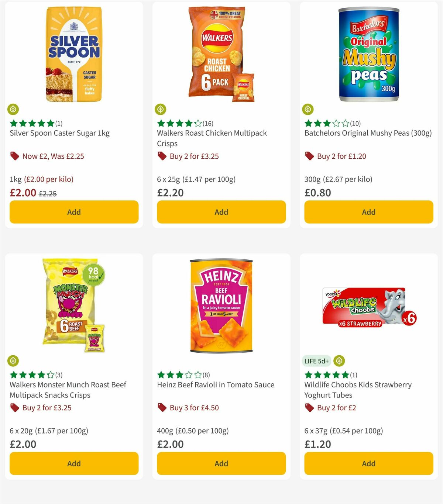
Task: Click the 'LIFE 5d+' badge on Wildlife Choobs
Action: (316, 361)
